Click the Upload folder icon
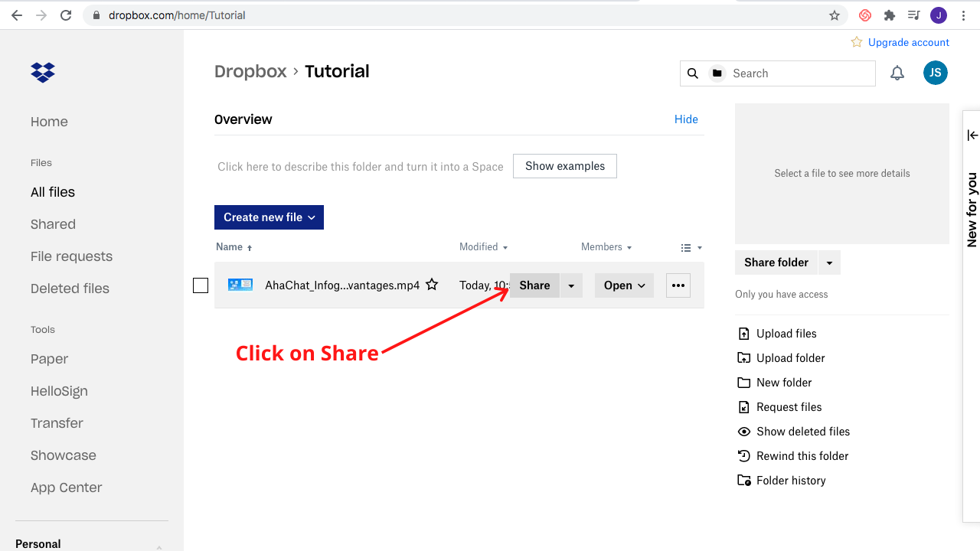Screen dimensions: 980x551 744,358
